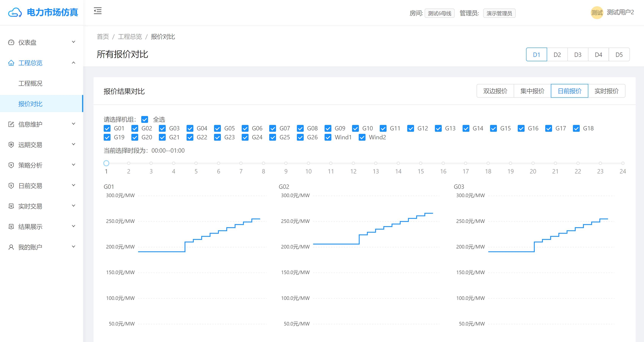Switch to the 日前报价 tab
The height and width of the screenshot is (342, 644).
click(x=569, y=91)
